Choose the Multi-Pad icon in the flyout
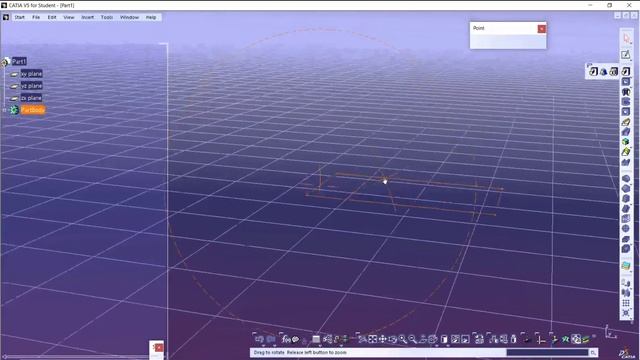 tap(614, 72)
